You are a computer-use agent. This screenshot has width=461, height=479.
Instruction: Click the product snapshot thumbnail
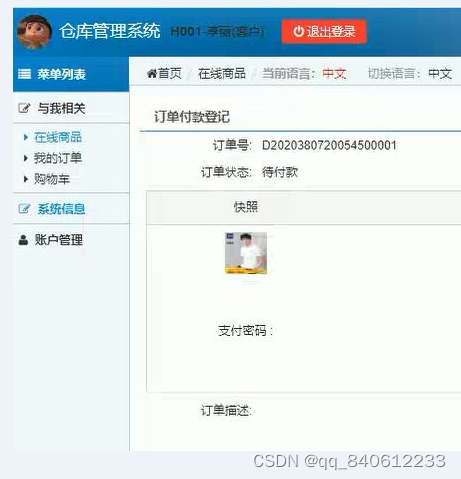click(x=246, y=253)
